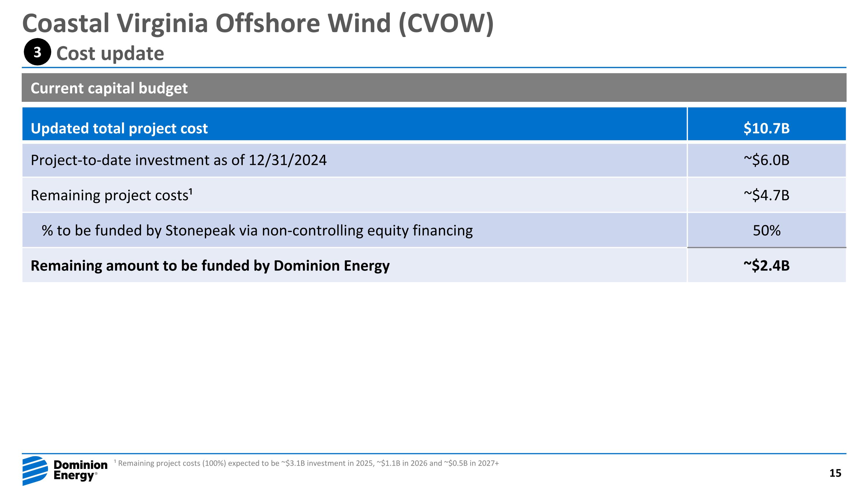
Task: Click the footnote superscript 1 after costs
Action: pos(190,191)
